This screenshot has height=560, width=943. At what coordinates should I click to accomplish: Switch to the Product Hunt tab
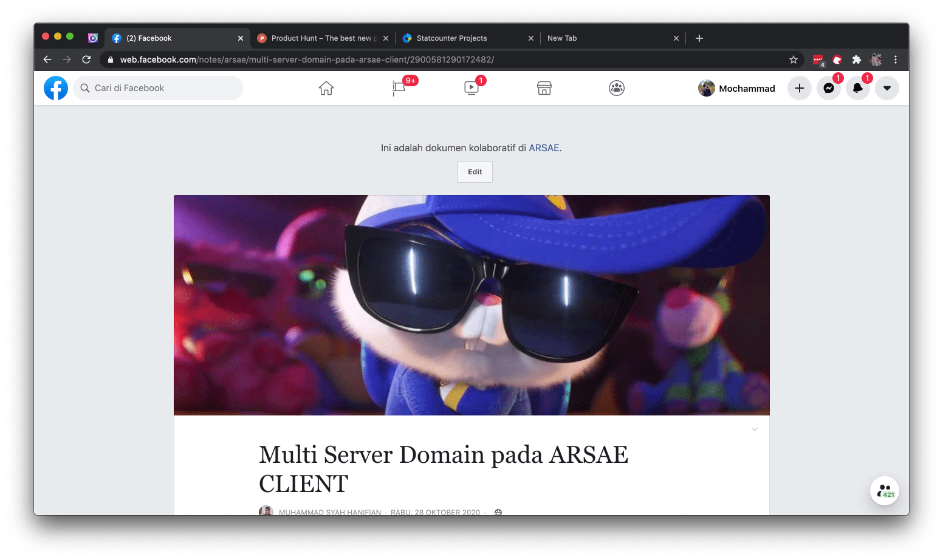pos(324,38)
